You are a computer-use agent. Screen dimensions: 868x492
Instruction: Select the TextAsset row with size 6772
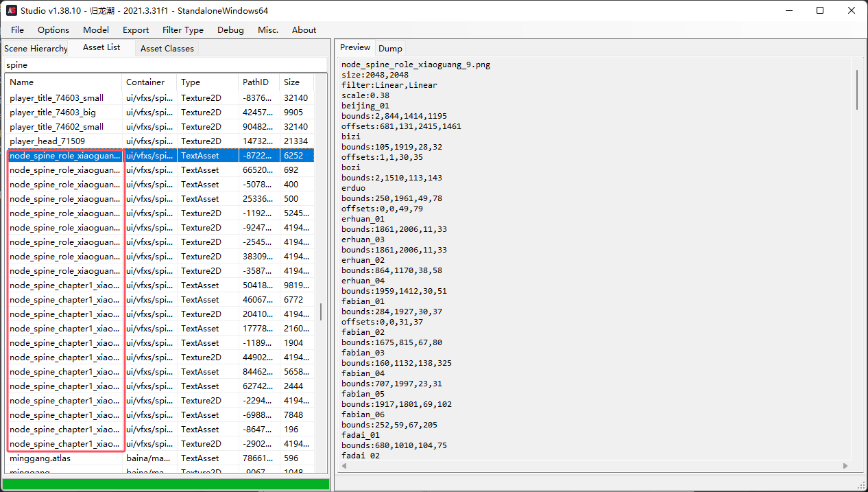pos(160,300)
